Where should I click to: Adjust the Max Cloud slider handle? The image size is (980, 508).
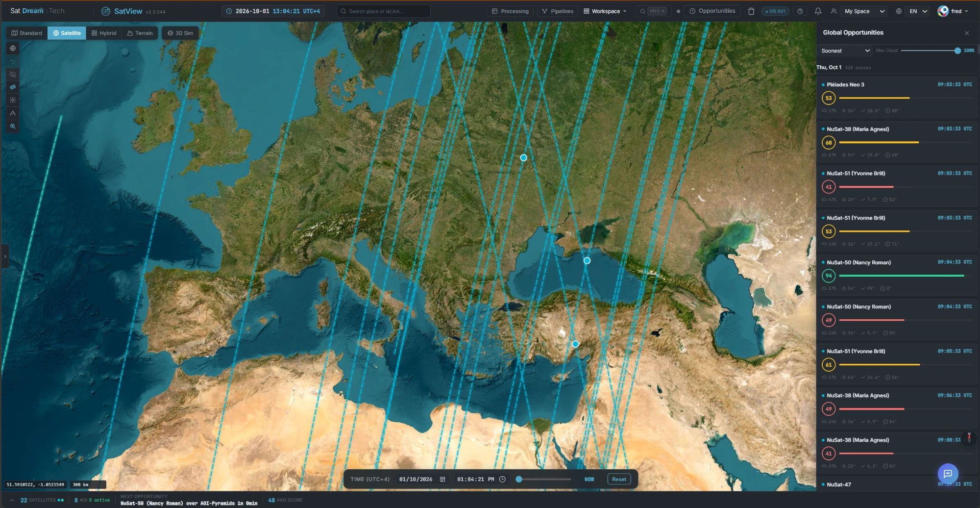(x=957, y=51)
